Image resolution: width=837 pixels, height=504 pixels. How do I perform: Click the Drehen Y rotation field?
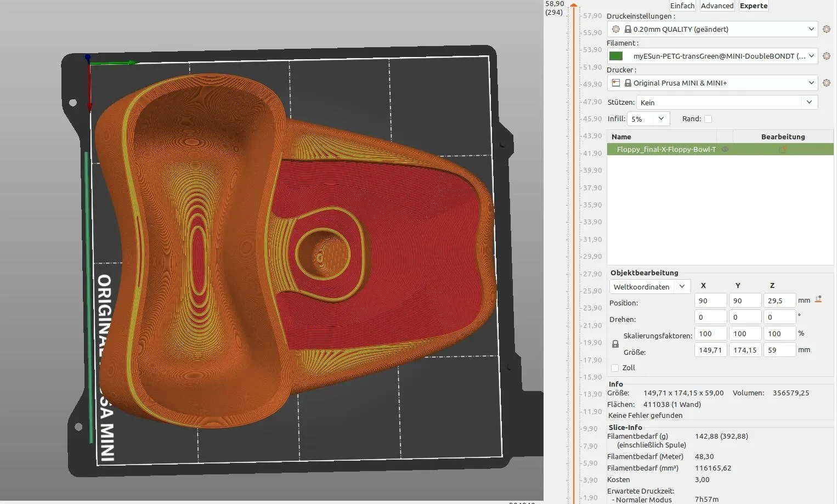point(745,317)
